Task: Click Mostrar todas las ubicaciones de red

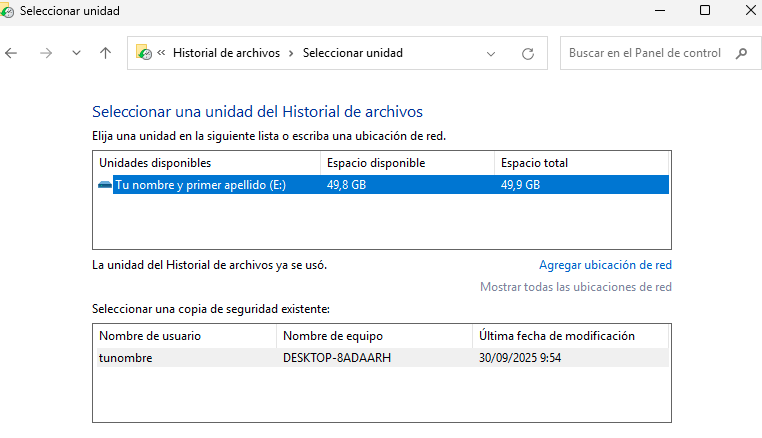Action: pyautogui.click(x=576, y=287)
